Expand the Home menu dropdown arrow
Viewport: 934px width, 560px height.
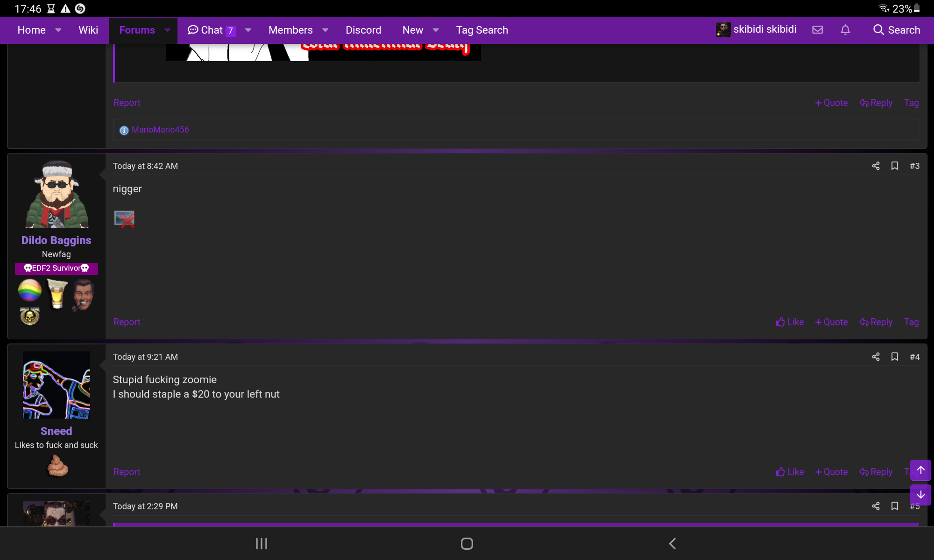tap(58, 30)
